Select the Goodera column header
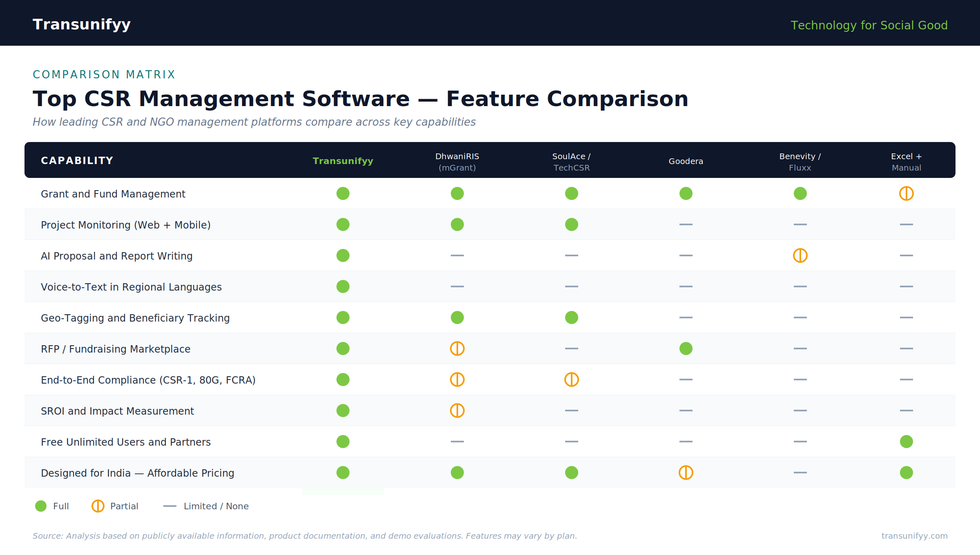This screenshot has height=555, width=980. point(686,161)
